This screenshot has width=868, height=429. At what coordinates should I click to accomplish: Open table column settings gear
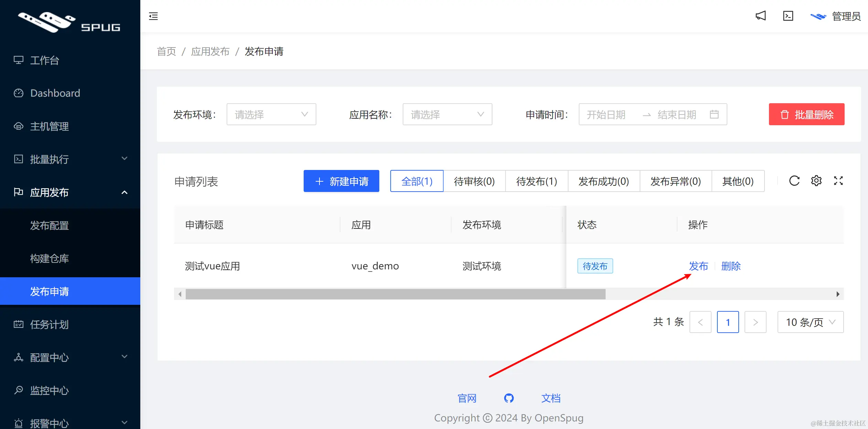pyautogui.click(x=816, y=181)
